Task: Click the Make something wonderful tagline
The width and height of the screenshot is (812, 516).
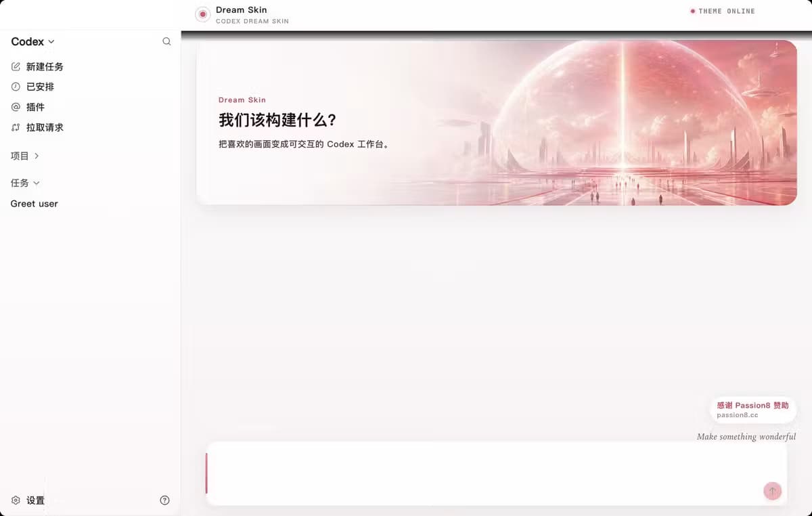Action: click(746, 437)
